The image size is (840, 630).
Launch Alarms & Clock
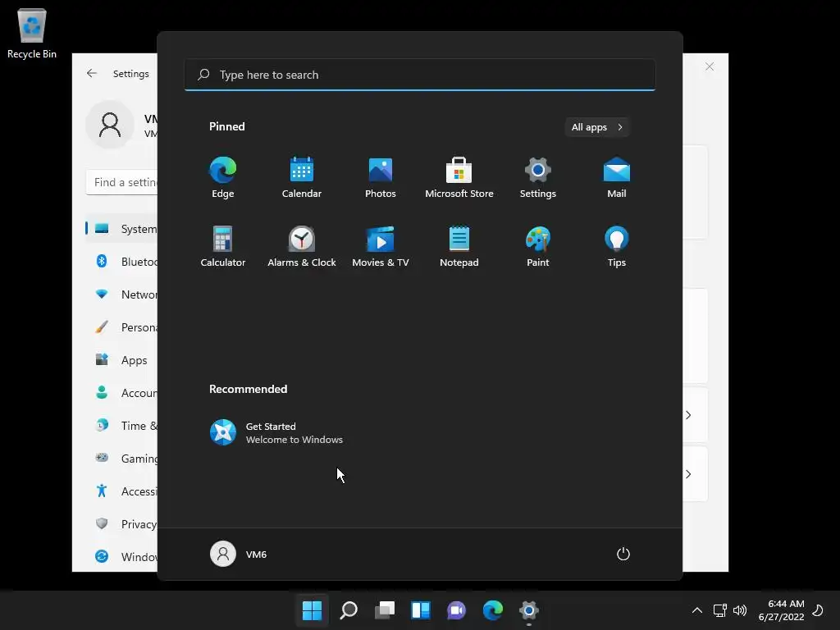coord(302,246)
